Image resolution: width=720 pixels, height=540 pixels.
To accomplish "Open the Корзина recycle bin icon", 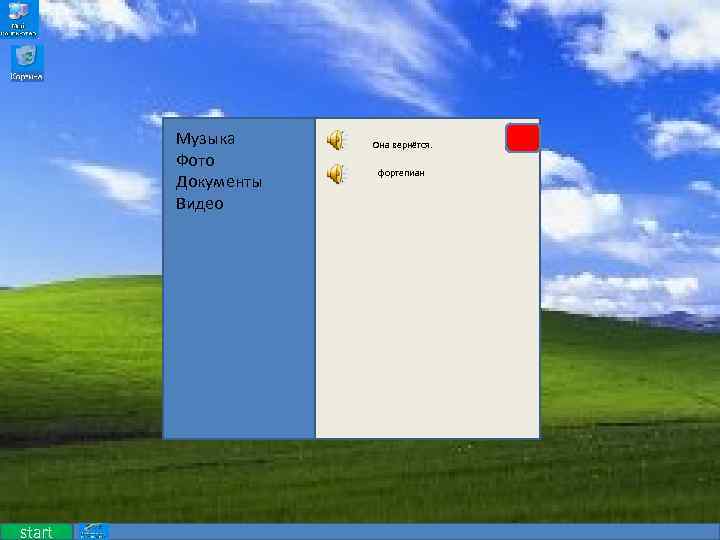I will tap(27, 63).
